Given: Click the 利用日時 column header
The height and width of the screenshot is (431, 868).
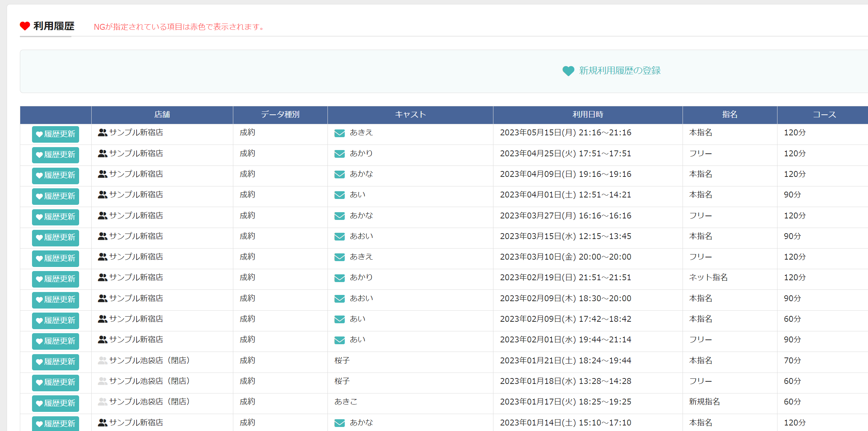Looking at the screenshot, I should tap(588, 115).
